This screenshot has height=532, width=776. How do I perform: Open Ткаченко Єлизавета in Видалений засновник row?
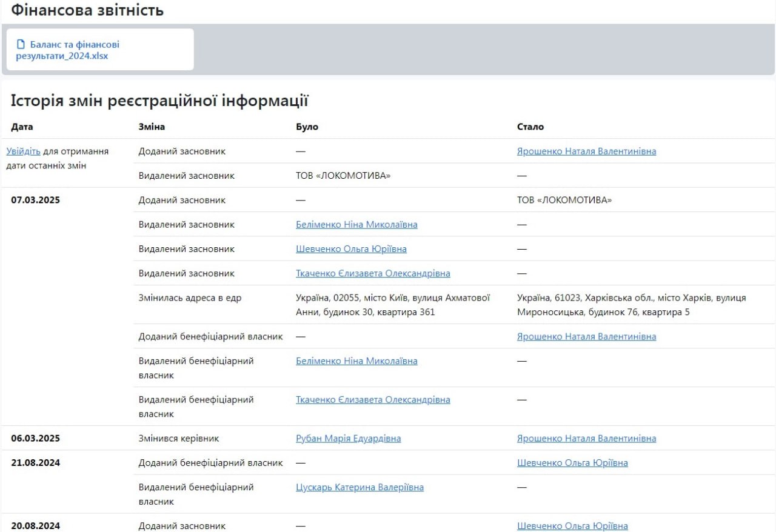tap(373, 273)
